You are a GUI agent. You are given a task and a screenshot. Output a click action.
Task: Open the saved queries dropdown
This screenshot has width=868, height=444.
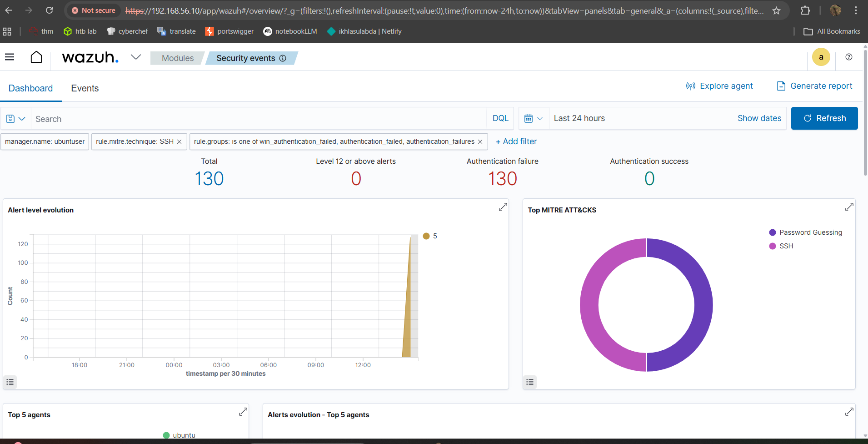(x=16, y=119)
